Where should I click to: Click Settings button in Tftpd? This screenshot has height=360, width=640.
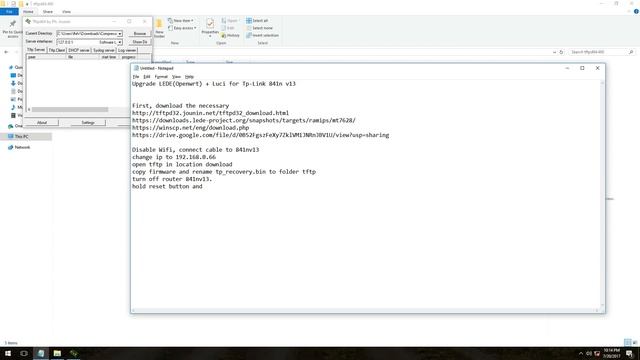coord(88,122)
